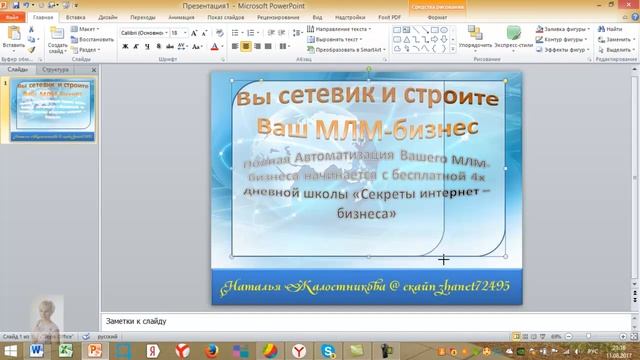This screenshot has width=640, height=360.
Task: Click the Cut scissors icon
Action: pos(31,29)
